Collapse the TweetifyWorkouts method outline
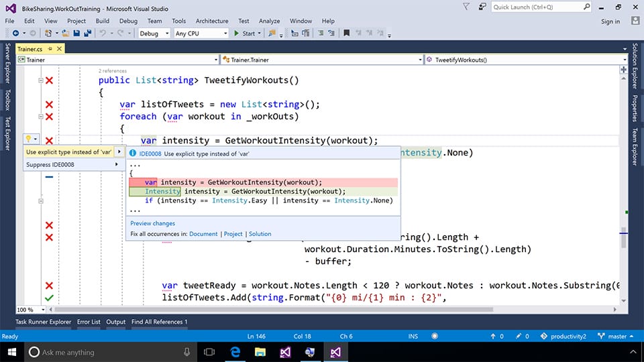Viewport: 644px width, 362px height. [x=41, y=80]
